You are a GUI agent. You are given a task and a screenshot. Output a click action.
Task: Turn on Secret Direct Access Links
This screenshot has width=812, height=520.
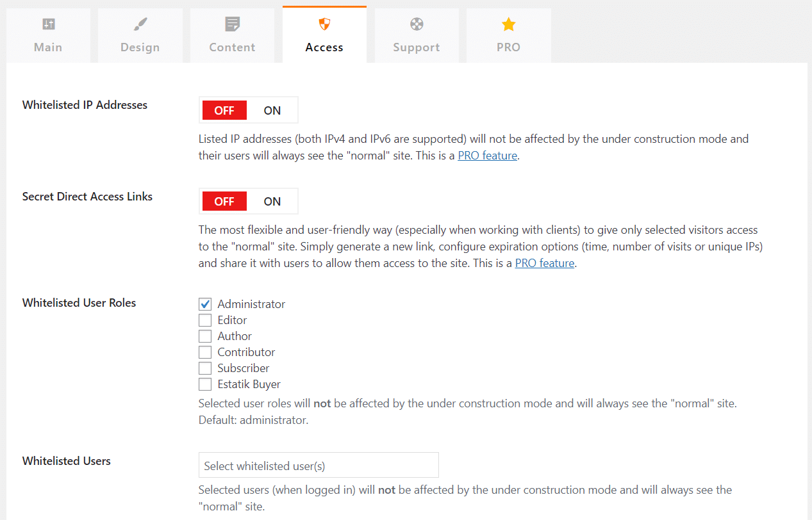272,200
